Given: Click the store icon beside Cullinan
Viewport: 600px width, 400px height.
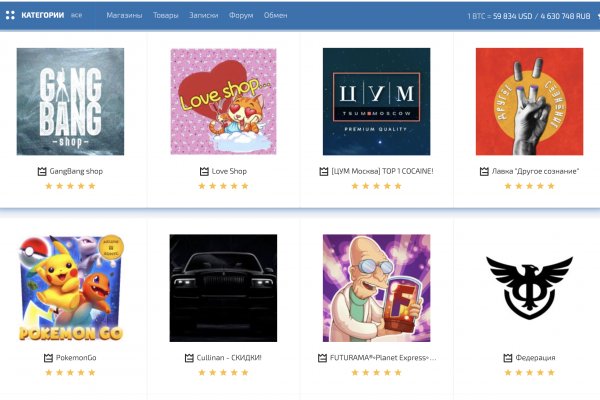Looking at the screenshot, I should [x=189, y=358].
